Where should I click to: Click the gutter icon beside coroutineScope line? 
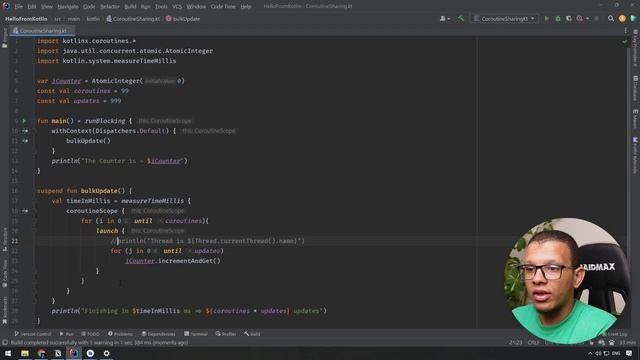coord(25,211)
